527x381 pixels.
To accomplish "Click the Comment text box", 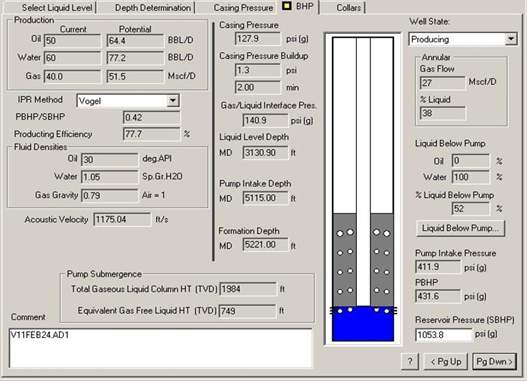I will [x=161, y=348].
